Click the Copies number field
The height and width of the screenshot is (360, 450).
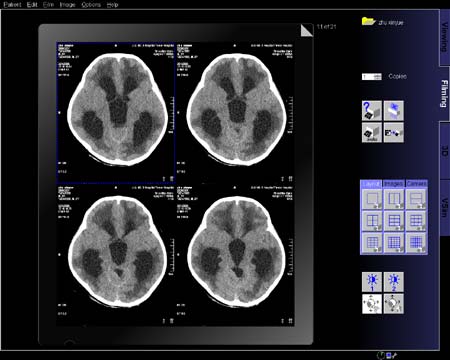pyautogui.click(x=372, y=77)
